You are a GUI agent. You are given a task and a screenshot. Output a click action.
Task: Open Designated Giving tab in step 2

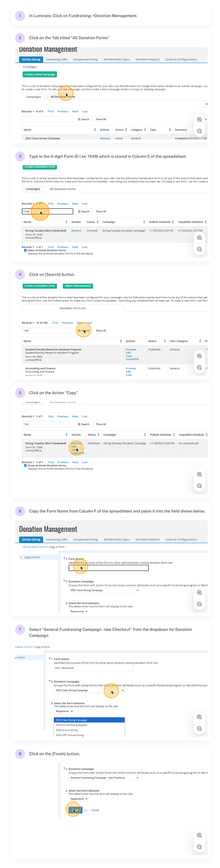[x=86, y=60]
